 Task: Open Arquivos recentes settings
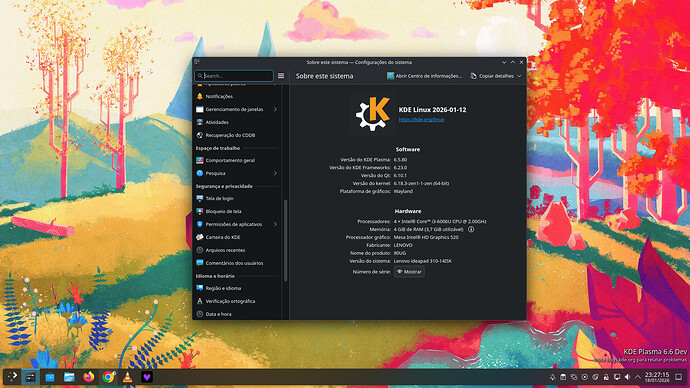237,250
